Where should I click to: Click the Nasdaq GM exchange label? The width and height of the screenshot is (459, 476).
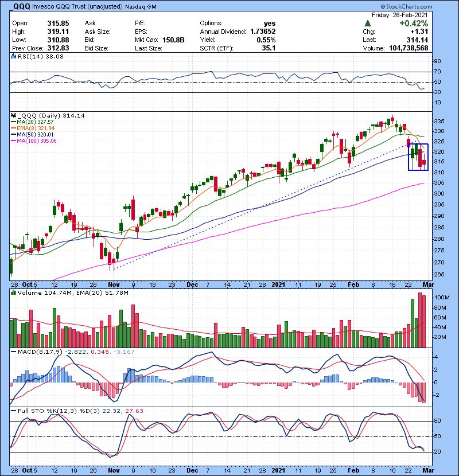141,7
